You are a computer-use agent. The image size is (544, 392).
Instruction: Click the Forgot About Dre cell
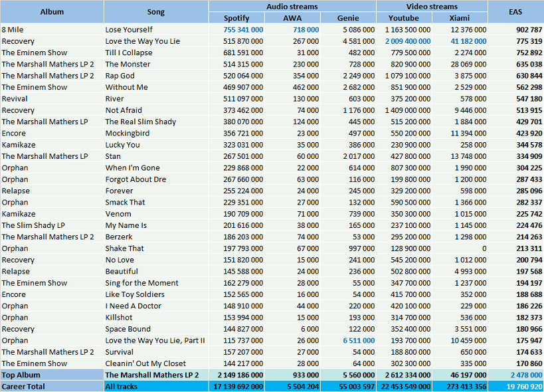point(156,179)
